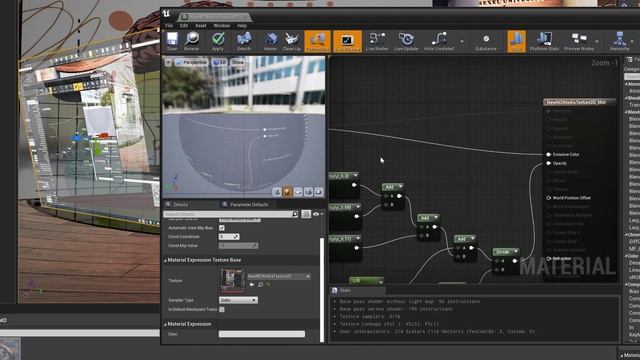640x360 pixels.
Task: Open the Sampler Type dropdown
Action: (238, 300)
